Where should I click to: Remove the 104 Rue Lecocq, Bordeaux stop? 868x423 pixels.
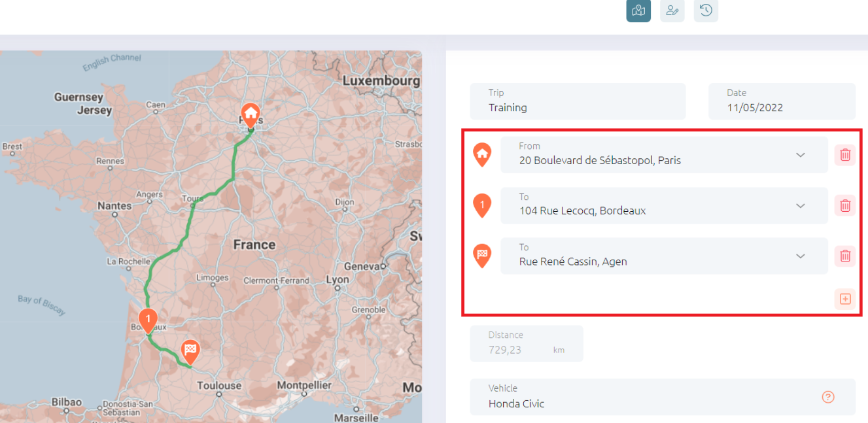(845, 205)
